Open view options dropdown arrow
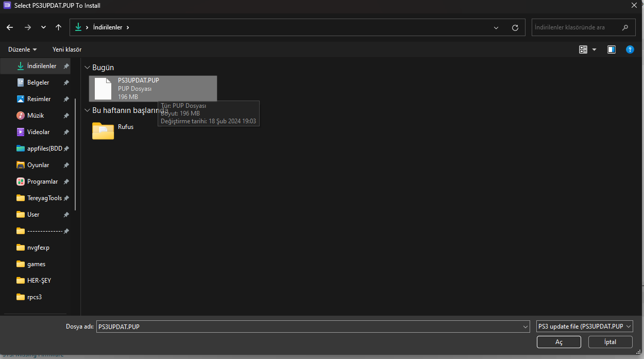The width and height of the screenshot is (644, 359). click(x=594, y=50)
